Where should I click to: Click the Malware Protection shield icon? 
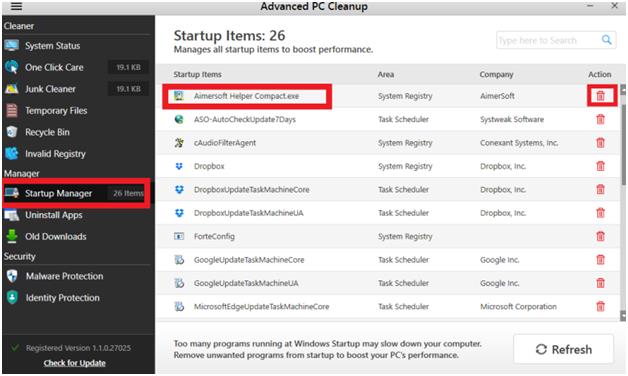(12, 276)
